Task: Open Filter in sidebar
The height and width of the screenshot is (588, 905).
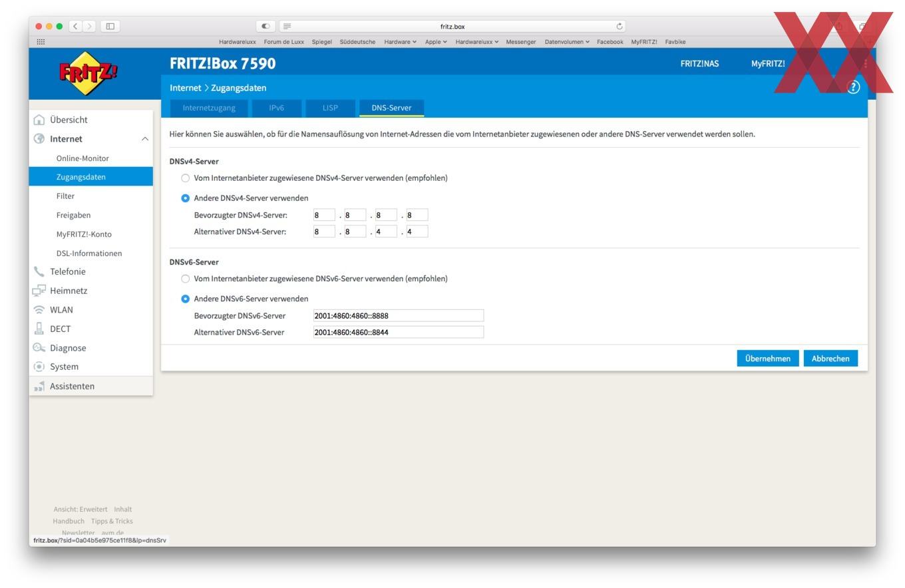Action: pos(65,196)
